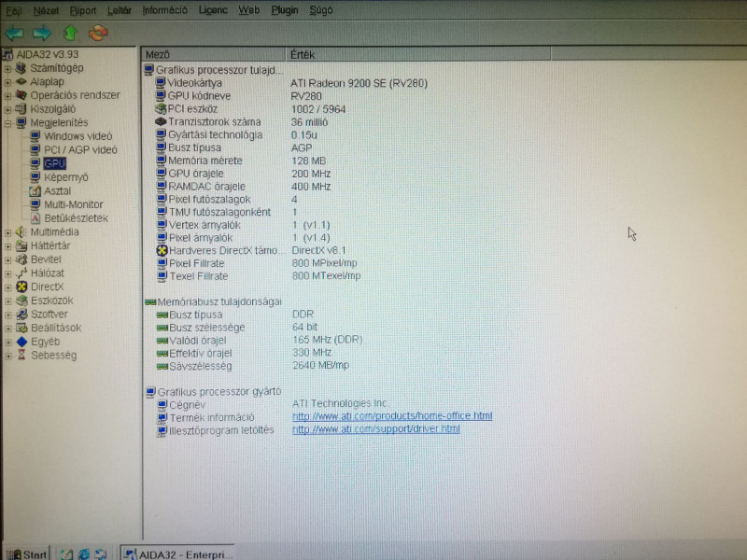
Task: Expand the Multimédia tree node
Action: pos(7,232)
